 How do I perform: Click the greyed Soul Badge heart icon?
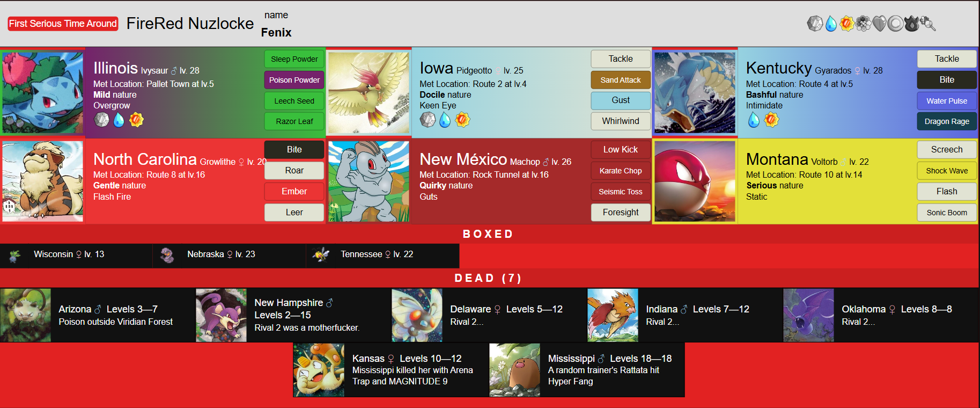[879, 24]
